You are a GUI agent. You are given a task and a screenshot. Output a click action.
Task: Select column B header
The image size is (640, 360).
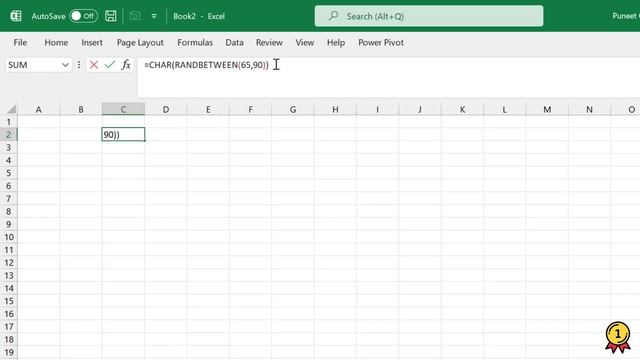[x=81, y=109]
